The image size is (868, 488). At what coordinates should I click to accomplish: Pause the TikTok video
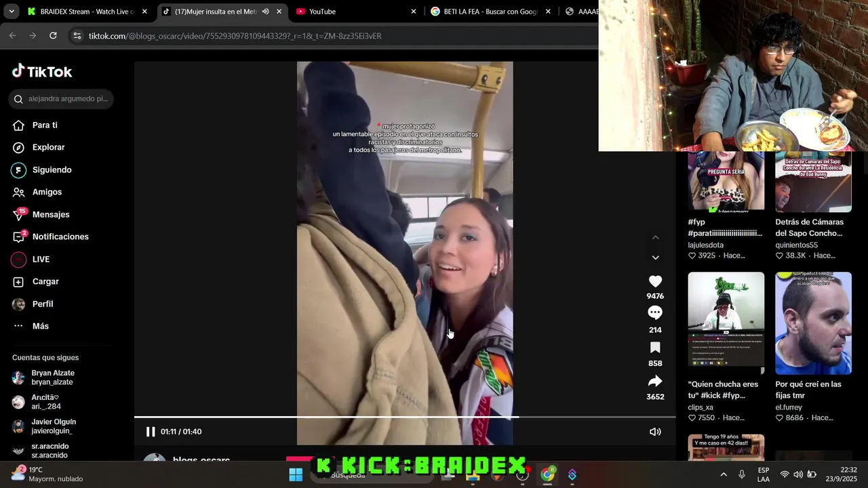[151, 432]
